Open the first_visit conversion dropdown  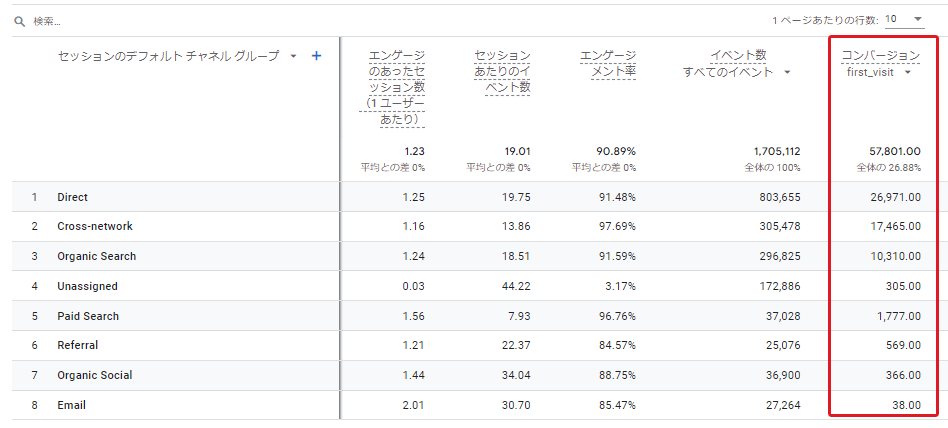click(907, 73)
